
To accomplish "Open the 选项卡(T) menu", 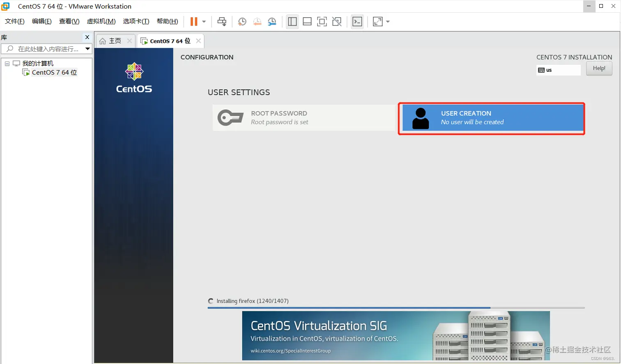I will pyautogui.click(x=136, y=21).
